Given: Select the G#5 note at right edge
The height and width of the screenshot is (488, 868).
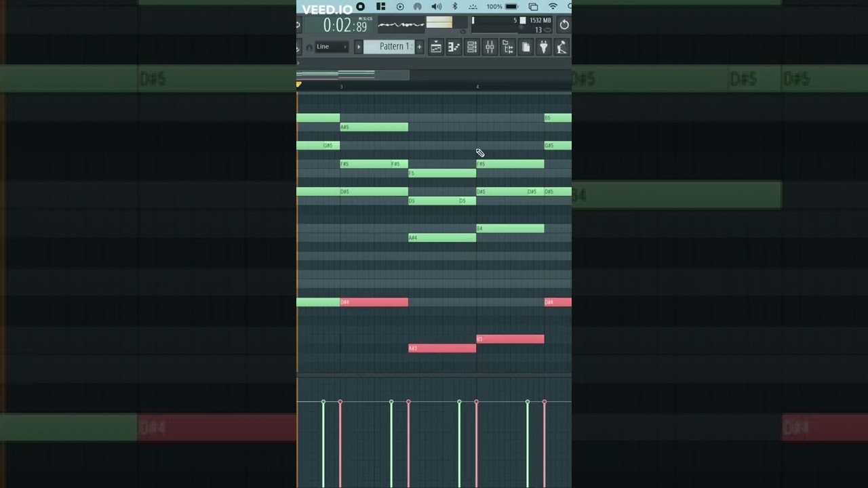Looking at the screenshot, I should (557, 146).
